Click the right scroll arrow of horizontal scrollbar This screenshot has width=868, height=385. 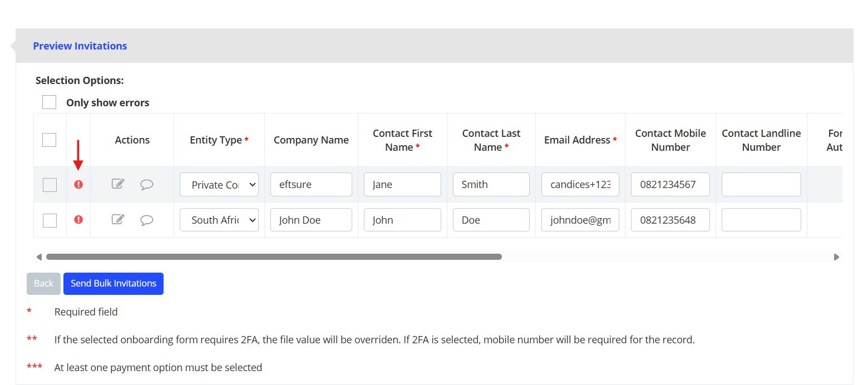pos(836,257)
